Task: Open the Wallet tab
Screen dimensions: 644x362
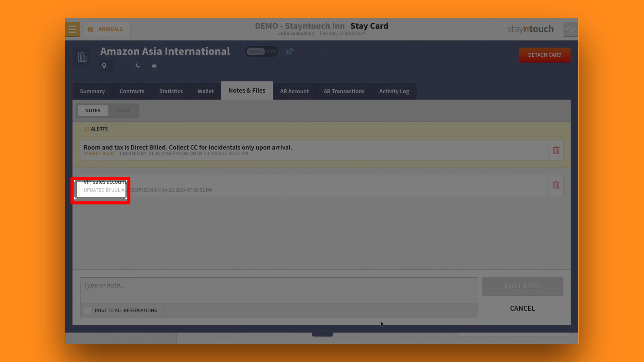Action: [x=205, y=91]
